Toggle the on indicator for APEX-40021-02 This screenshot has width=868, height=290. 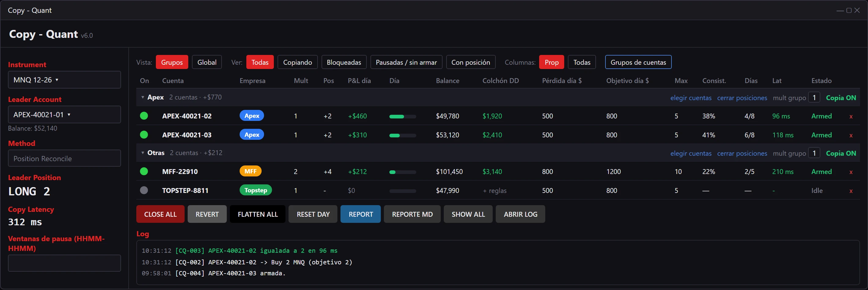144,116
